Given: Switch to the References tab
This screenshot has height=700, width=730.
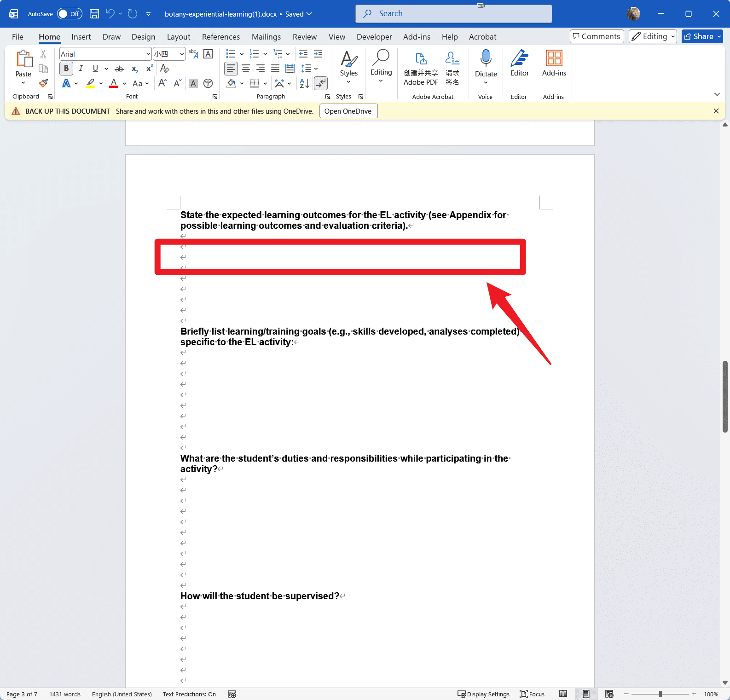Looking at the screenshot, I should pyautogui.click(x=221, y=37).
